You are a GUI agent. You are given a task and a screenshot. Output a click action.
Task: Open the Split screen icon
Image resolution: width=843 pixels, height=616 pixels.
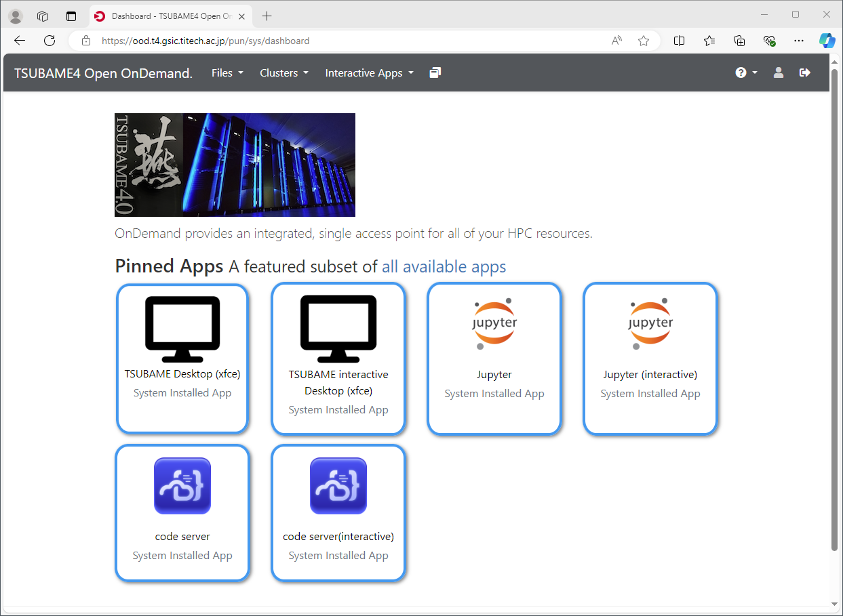[x=679, y=41]
